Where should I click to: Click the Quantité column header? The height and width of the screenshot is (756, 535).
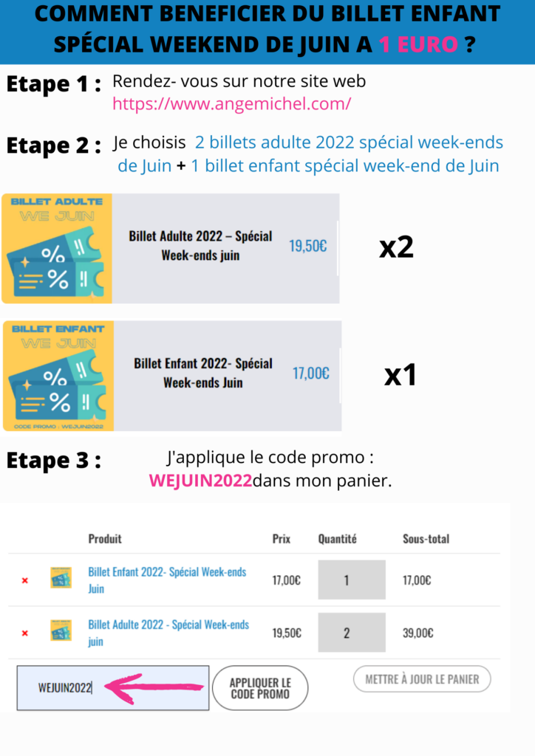[x=337, y=538]
